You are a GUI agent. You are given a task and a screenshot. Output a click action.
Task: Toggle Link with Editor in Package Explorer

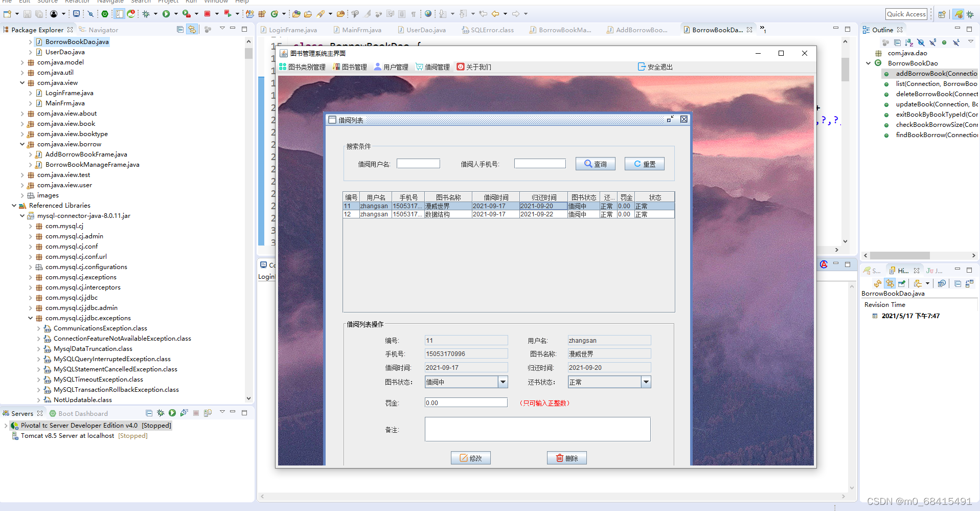coord(192,29)
